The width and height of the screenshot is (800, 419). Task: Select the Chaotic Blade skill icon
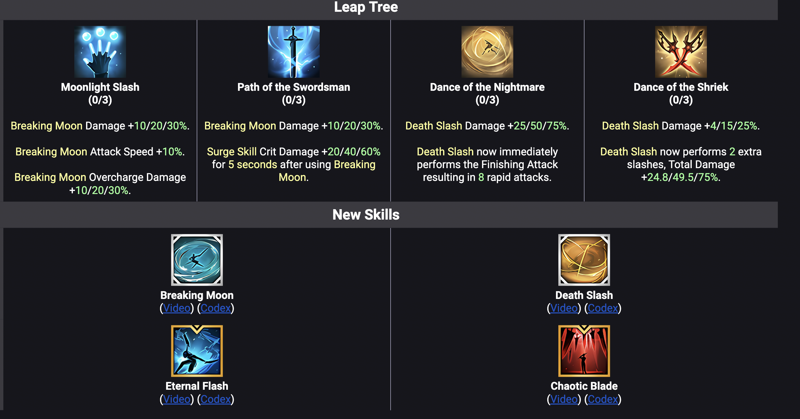point(584,351)
